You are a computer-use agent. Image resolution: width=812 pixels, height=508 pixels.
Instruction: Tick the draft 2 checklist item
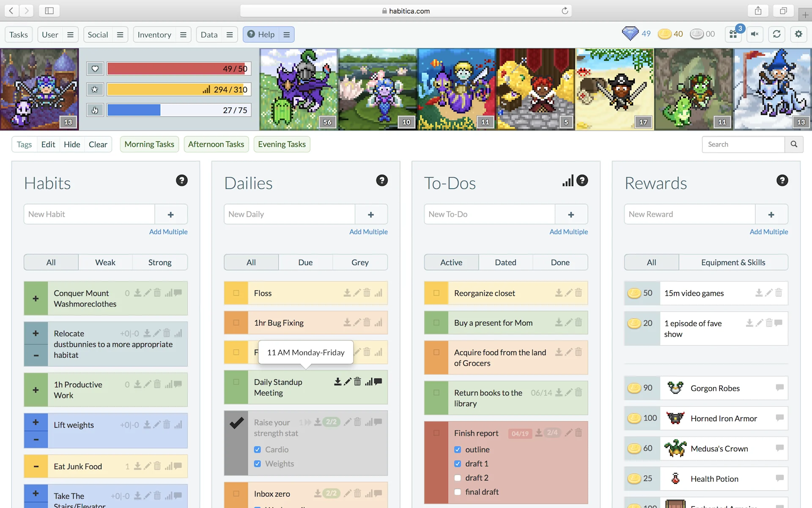tap(458, 478)
